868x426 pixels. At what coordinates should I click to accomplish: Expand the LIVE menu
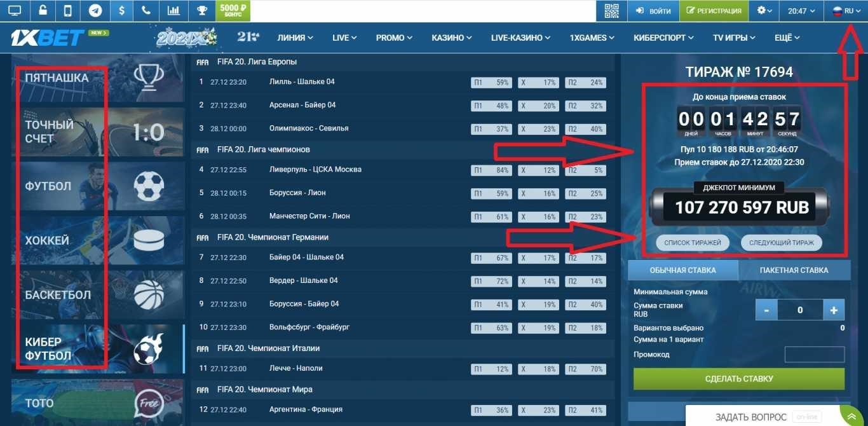coord(344,38)
